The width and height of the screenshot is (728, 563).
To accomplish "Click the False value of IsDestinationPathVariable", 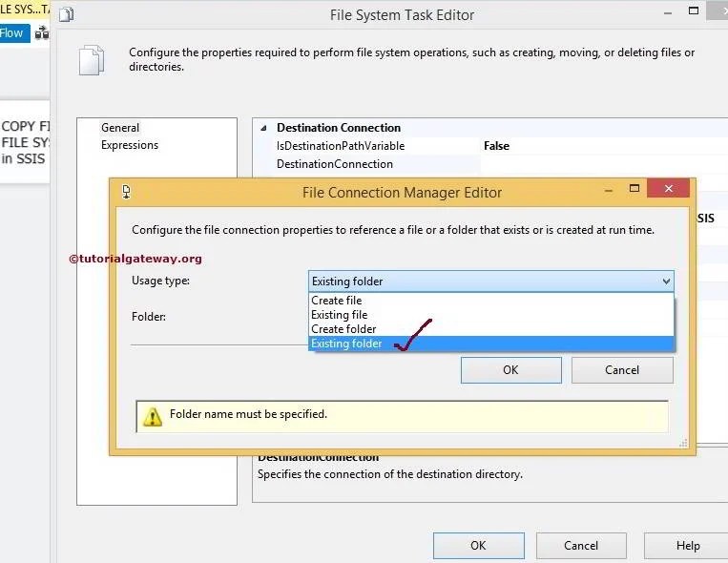I will (496, 146).
